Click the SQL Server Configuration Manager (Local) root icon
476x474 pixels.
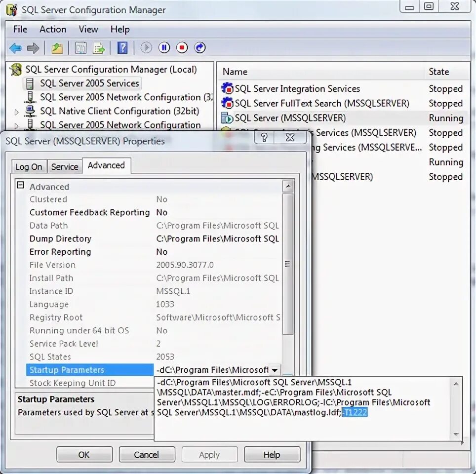(16, 70)
